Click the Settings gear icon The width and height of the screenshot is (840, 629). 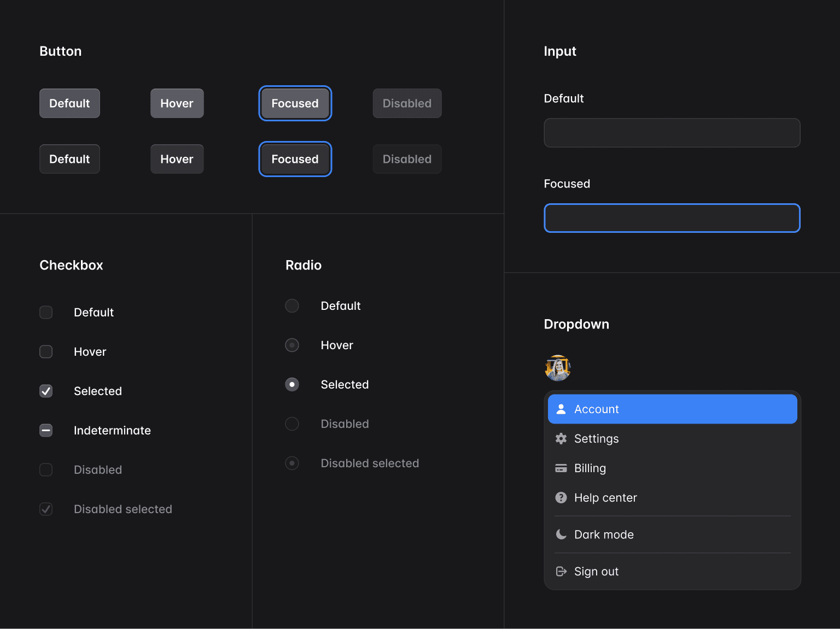click(561, 438)
